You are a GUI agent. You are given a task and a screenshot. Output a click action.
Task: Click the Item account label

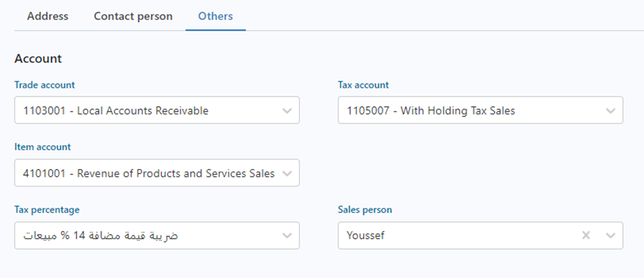click(x=42, y=147)
